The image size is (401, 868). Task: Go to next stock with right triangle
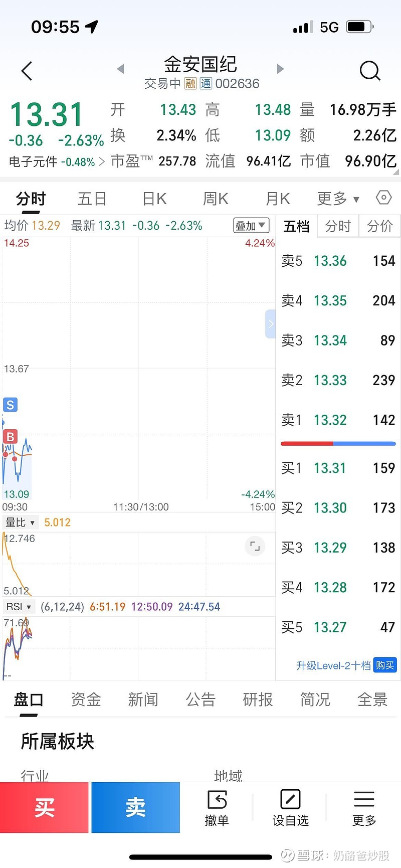[x=280, y=69]
